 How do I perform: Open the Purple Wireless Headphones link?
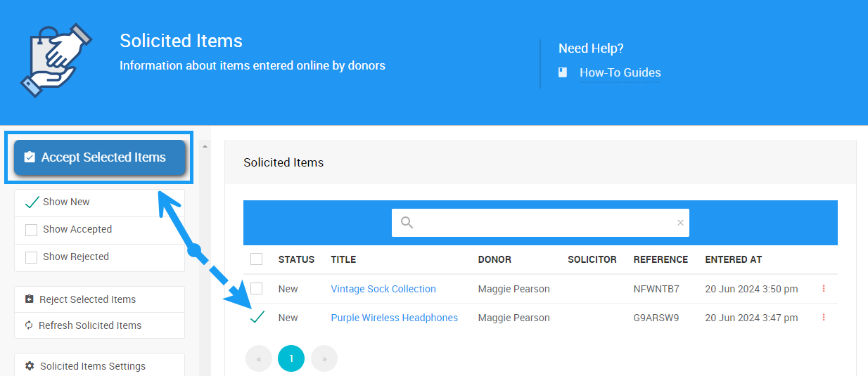pos(394,318)
